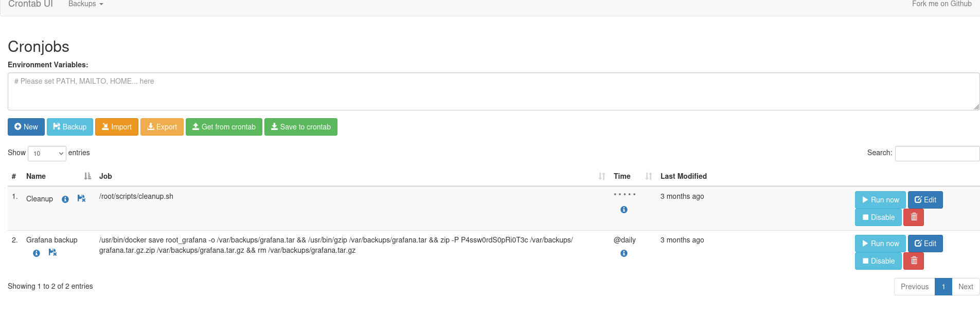Screen dimensions: 980x317
Task: Click the info icon under Grafana backup
Action: point(37,253)
